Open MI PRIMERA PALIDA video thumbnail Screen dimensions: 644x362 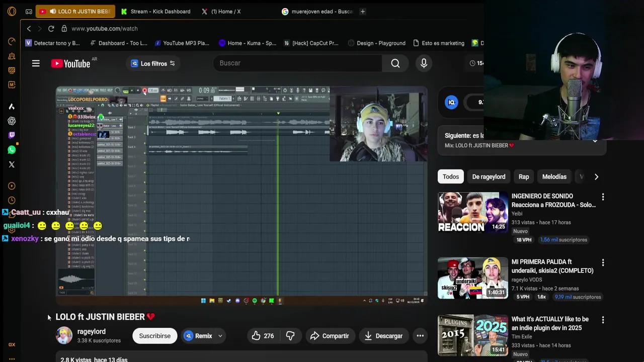coord(473,278)
